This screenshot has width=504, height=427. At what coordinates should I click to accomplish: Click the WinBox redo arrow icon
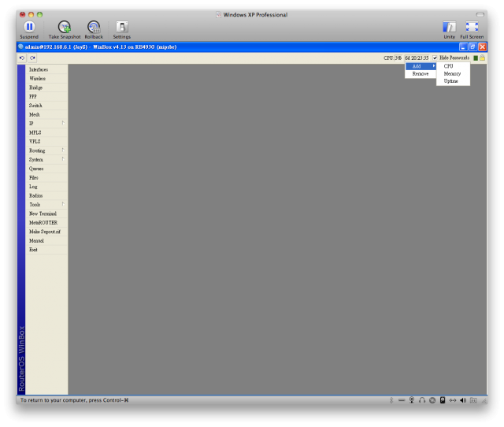(32, 58)
